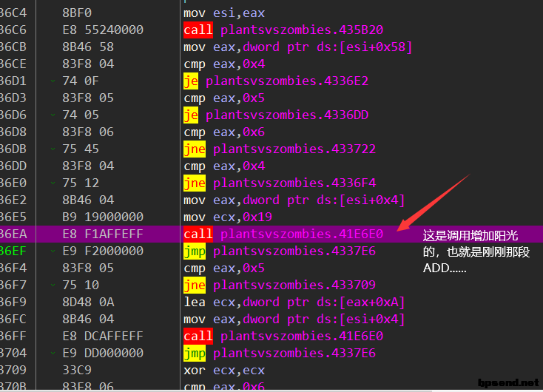Image resolution: width=543 pixels, height=392 pixels.
Task: Select 'lea ecx,dword ptr ds:[eax+0xA]' instruction
Action: pos(294,302)
